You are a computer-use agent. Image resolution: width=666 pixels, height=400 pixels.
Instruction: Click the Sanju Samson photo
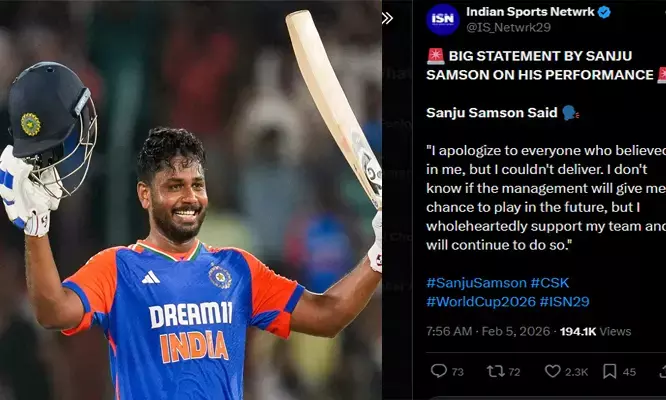[191, 200]
